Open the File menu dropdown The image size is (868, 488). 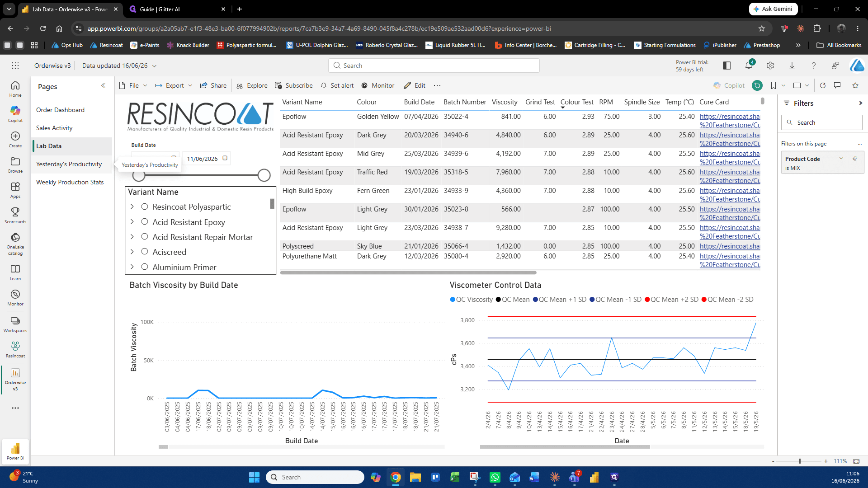pos(133,85)
